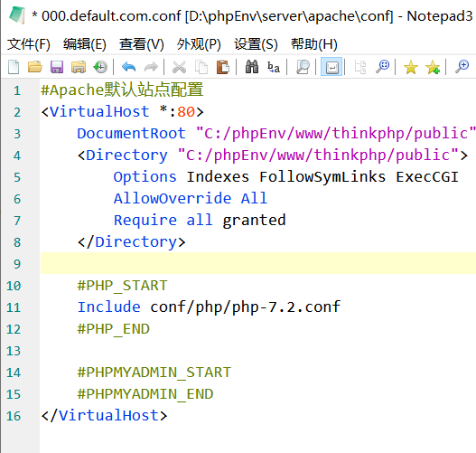Click the New file toolbar icon
This screenshot has height=453, width=476.
(14, 67)
